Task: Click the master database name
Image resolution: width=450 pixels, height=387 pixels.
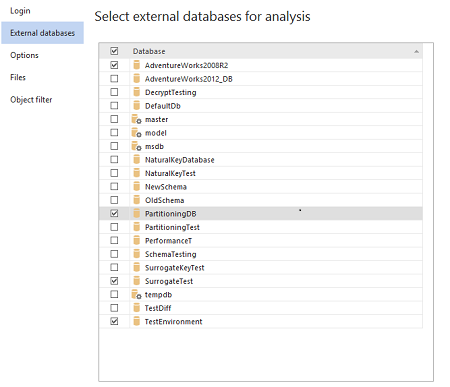Action: [x=157, y=119]
